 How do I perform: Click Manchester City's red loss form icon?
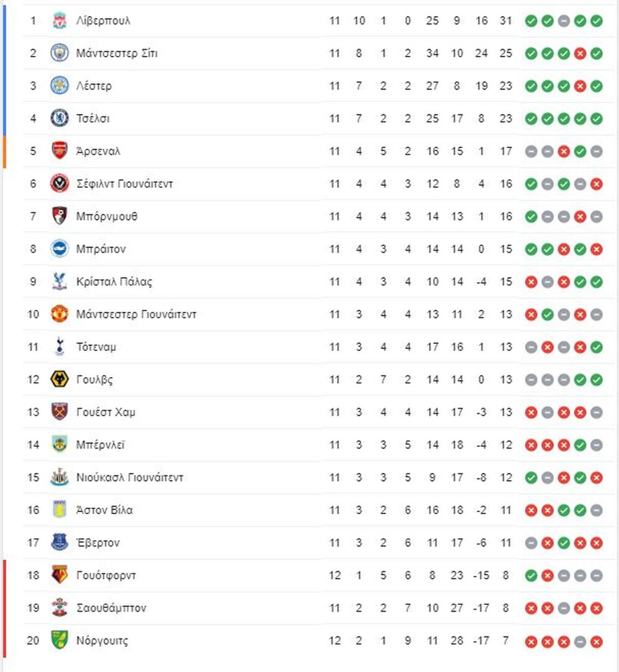(x=580, y=53)
